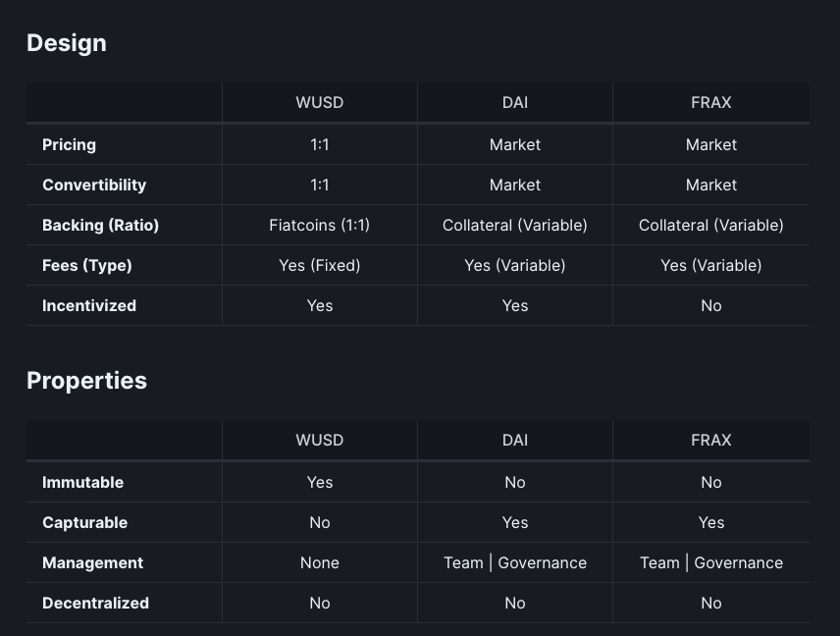Click FRAX column header in Properties table
Screen dimensions: 840x636
(711, 441)
